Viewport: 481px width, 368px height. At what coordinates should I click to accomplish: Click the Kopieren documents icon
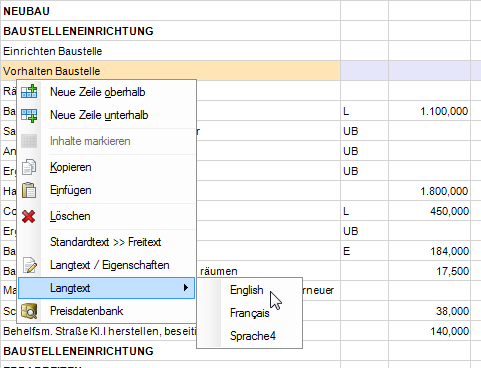pos(29,167)
